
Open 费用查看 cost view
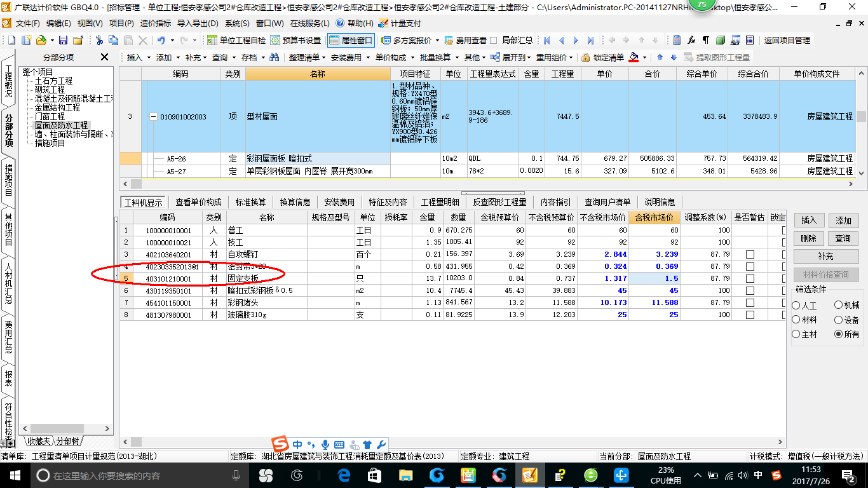(x=466, y=40)
